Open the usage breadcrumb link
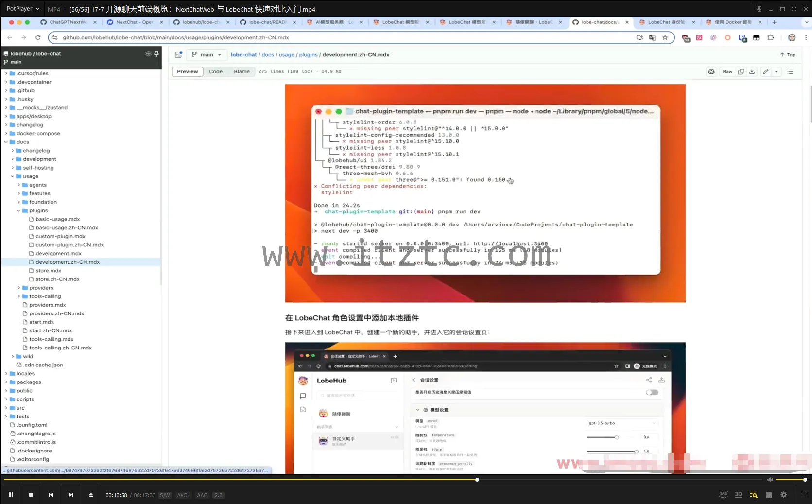 coord(286,55)
